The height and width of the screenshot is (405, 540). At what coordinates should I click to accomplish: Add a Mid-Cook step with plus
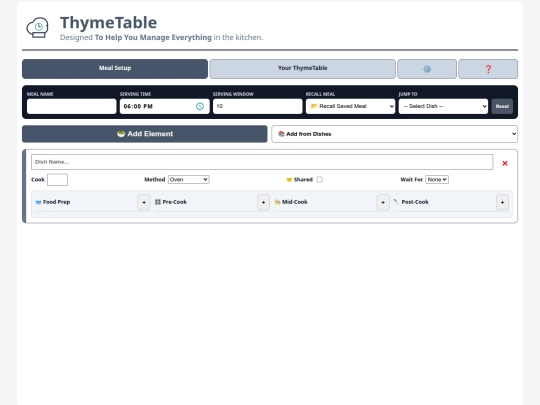pos(383,202)
